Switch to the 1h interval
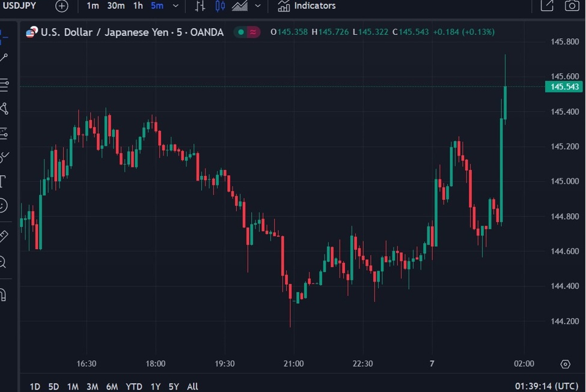The image size is (586, 392). click(137, 6)
